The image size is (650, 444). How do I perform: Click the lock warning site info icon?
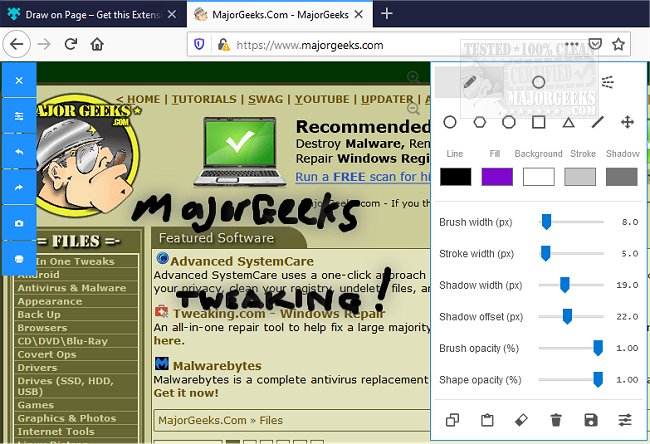pos(223,45)
